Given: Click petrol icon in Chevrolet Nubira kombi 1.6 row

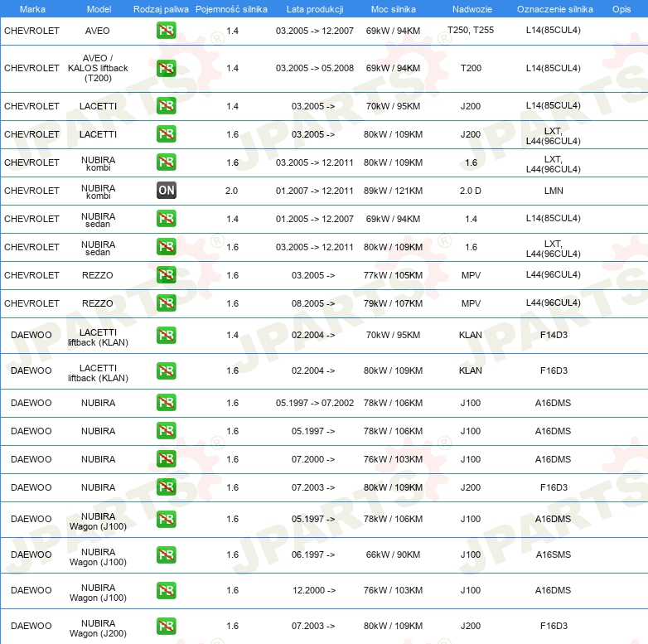Looking at the screenshot, I should coord(166,162).
